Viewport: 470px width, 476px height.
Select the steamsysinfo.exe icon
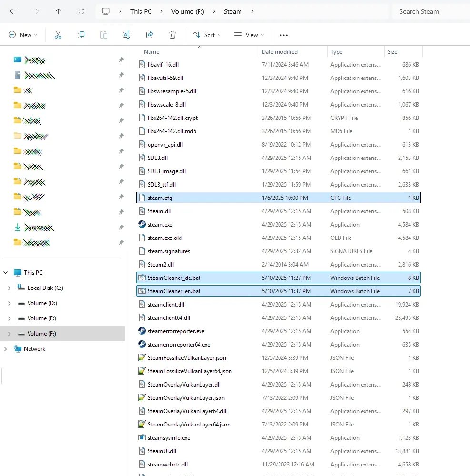pyautogui.click(x=142, y=437)
